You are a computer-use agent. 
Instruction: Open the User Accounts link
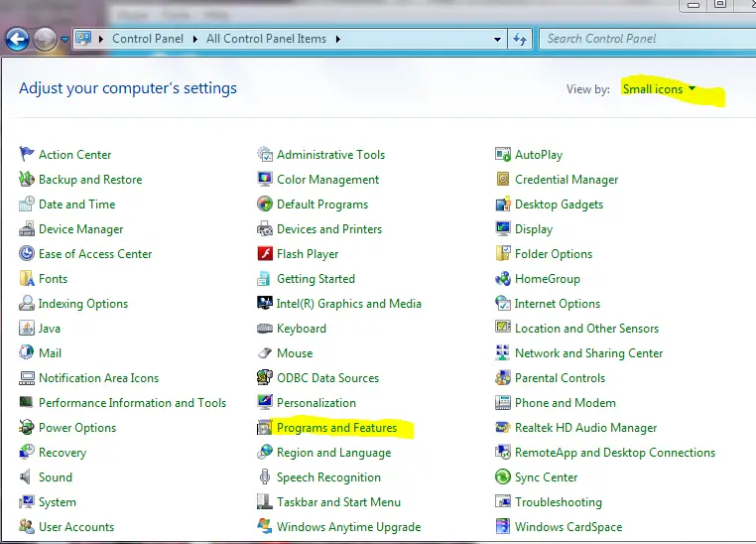click(x=76, y=527)
